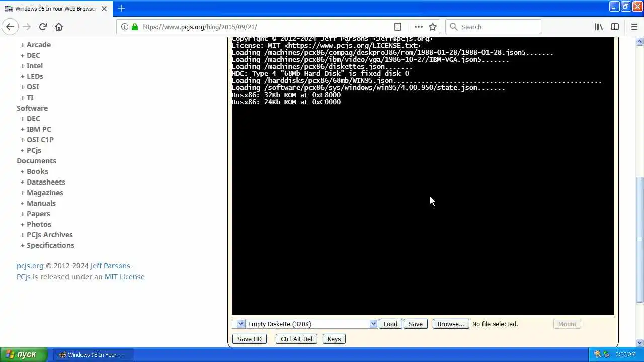The image size is (644, 362).
Task: Click the 'No file selected.' text
Action: [x=495, y=324]
